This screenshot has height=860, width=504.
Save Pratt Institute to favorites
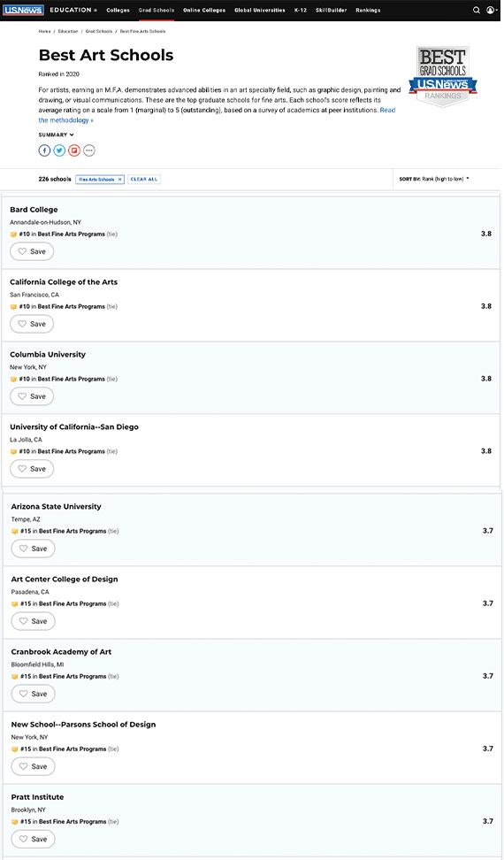click(33, 839)
